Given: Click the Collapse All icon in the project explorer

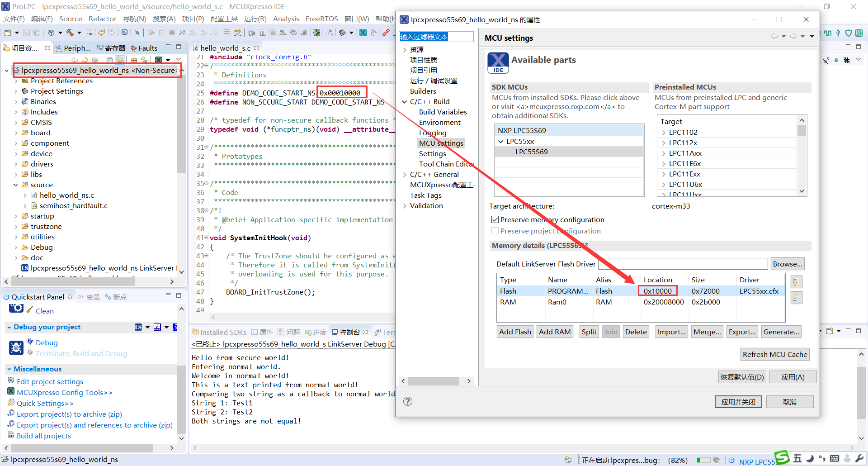Looking at the screenshot, I should [x=110, y=60].
